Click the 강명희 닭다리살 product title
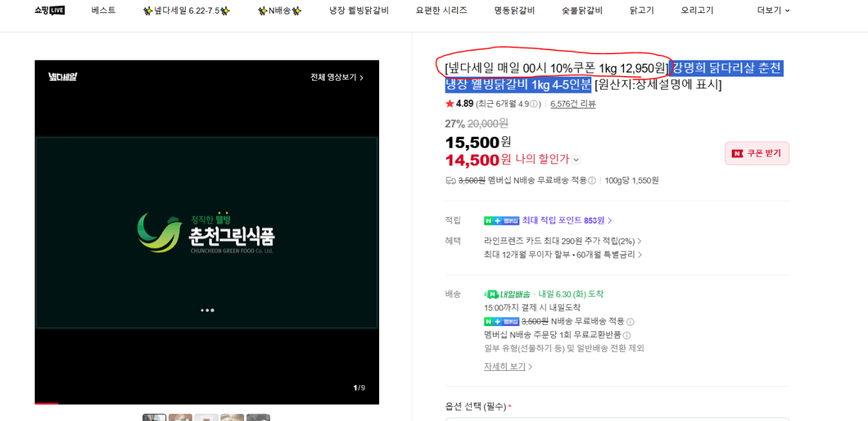This screenshot has height=421, width=868. pyautogui.click(x=614, y=76)
